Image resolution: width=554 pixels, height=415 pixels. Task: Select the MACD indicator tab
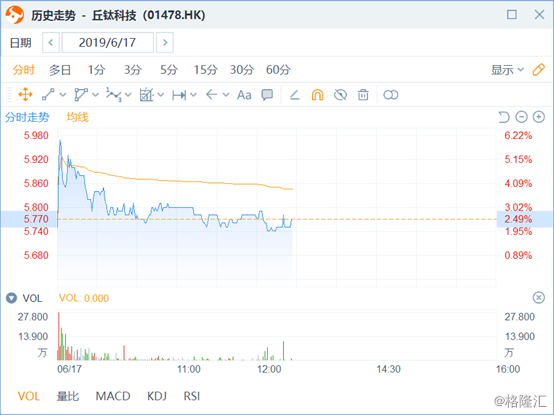[x=113, y=396]
